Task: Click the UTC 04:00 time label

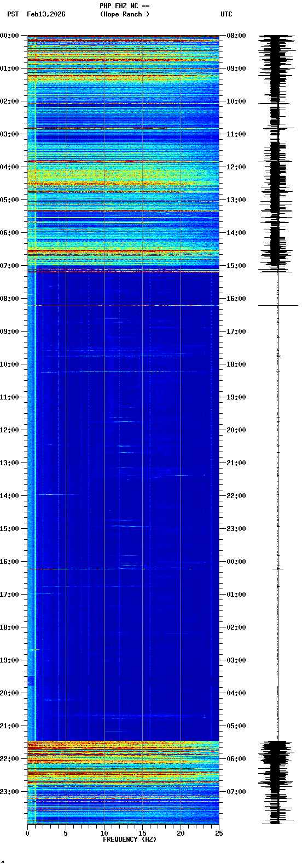Action: pos(236,693)
